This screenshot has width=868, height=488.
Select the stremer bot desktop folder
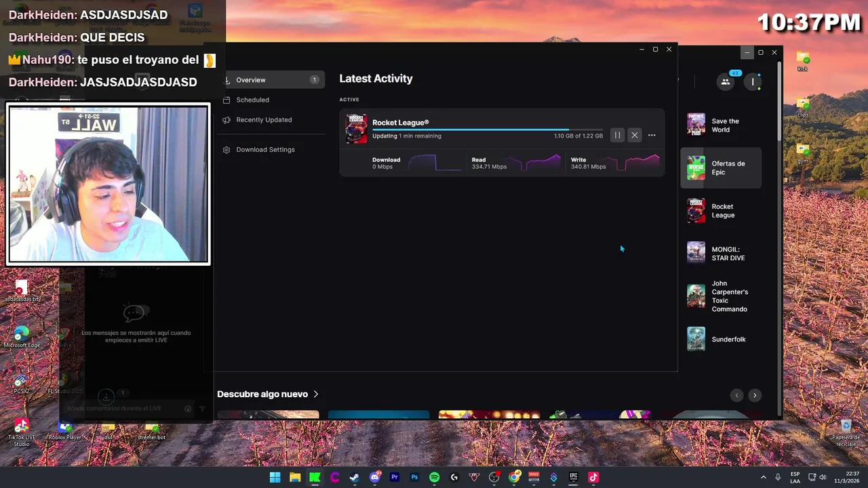(151, 430)
